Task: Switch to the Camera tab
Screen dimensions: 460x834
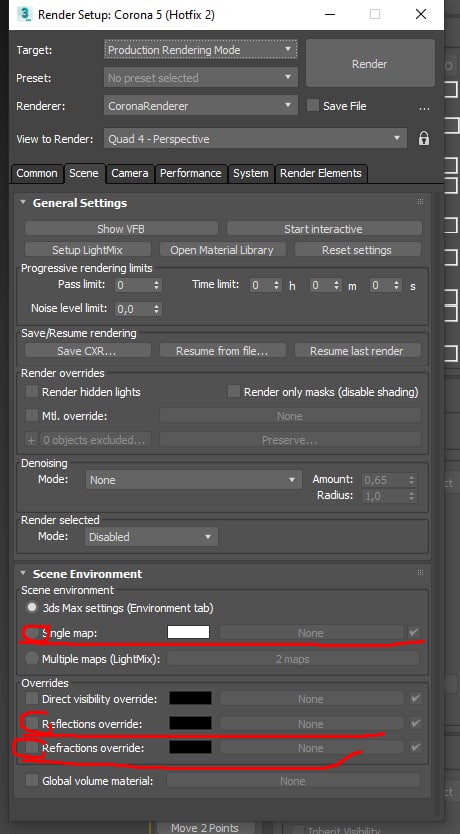Action: tap(130, 173)
